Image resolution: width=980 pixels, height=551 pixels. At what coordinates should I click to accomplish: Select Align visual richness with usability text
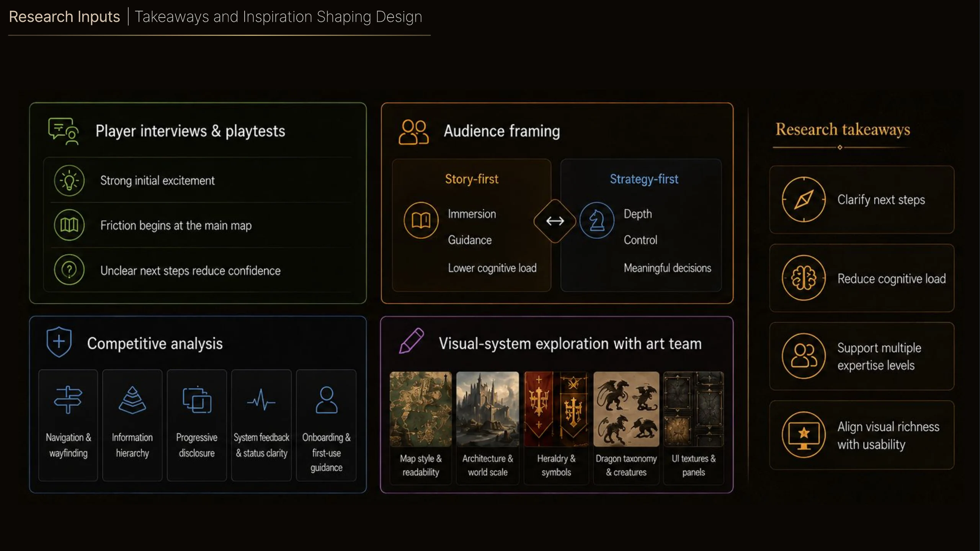pos(889,435)
